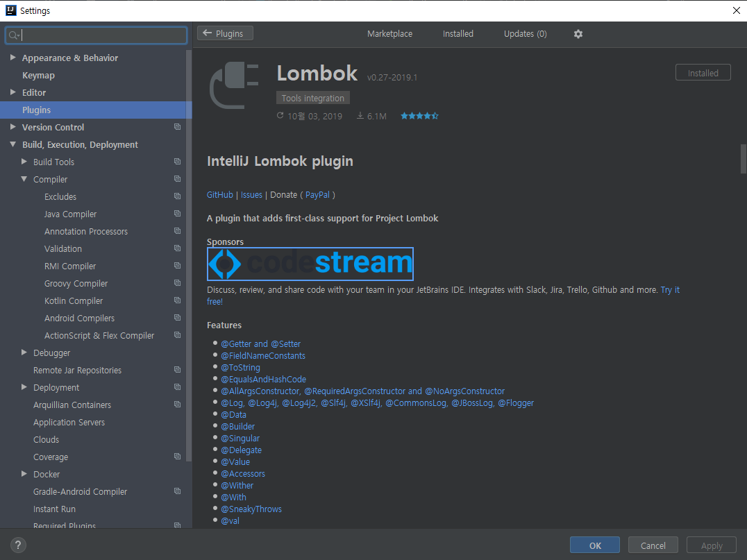The width and height of the screenshot is (747, 560).
Task: Select Keymap in settings tree
Action: tap(38, 75)
